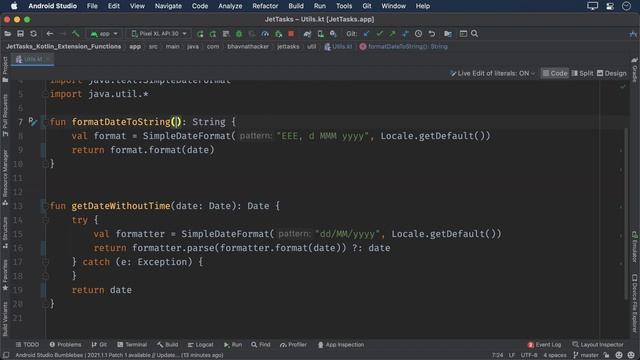Switch editor to Code view
The image size is (640, 360).
tap(555, 73)
